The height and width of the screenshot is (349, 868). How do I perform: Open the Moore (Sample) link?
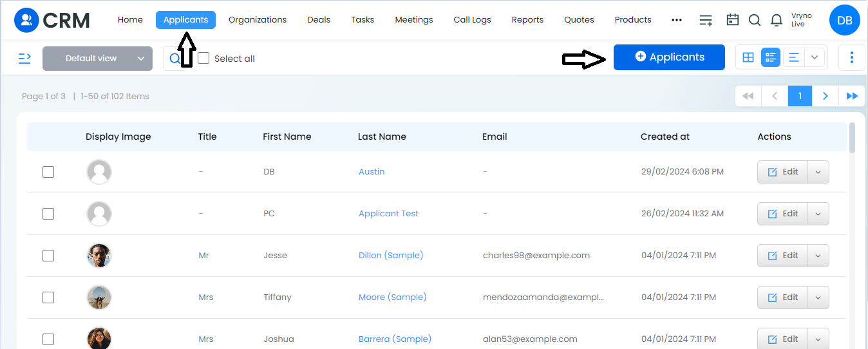393,297
